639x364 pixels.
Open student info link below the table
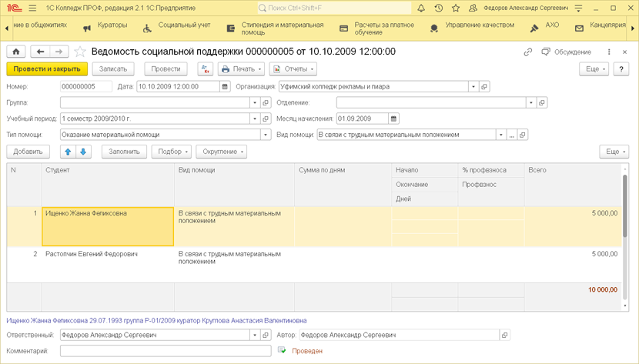tap(156, 320)
